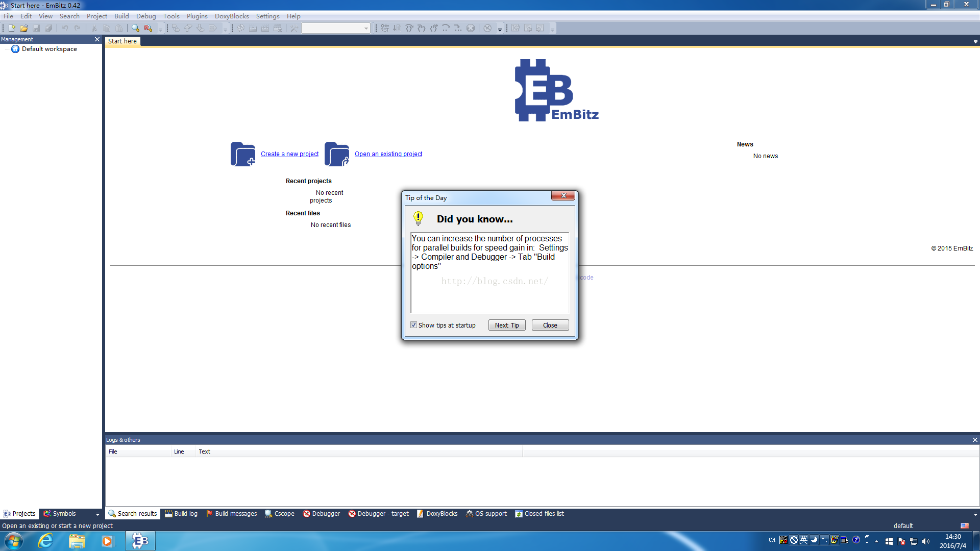Open Windows Explorer from the taskbar
Viewport: 980px width, 551px height.
click(x=77, y=541)
